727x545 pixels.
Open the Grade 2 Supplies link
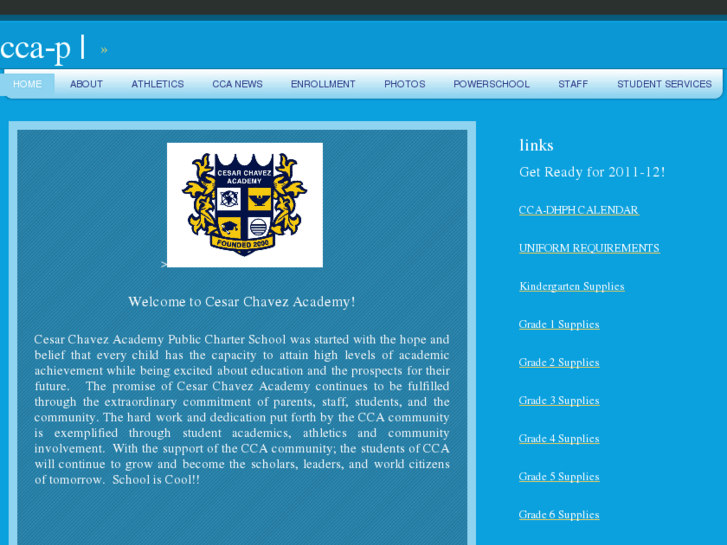click(559, 362)
